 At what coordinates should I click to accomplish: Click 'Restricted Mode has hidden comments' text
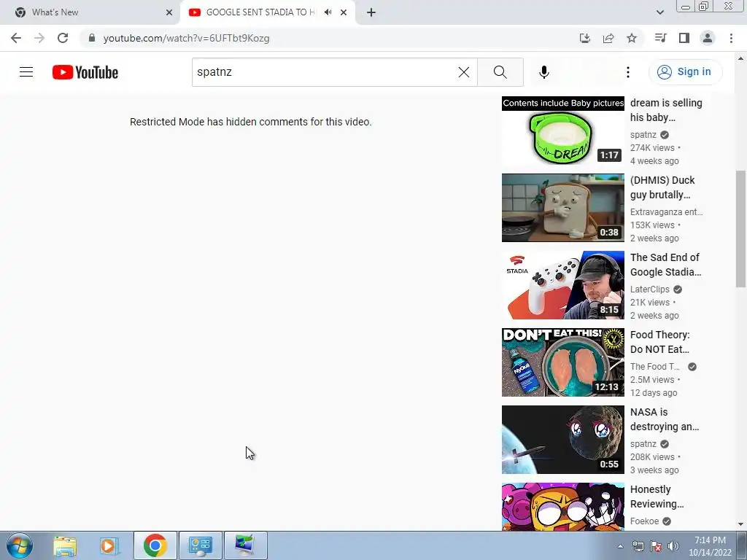[x=251, y=122]
